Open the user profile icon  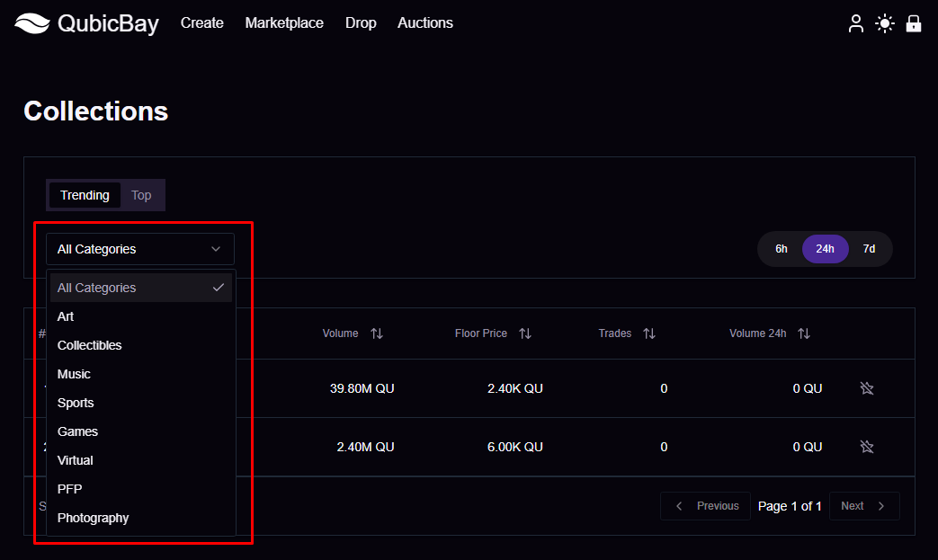click(x=856, y=23)
